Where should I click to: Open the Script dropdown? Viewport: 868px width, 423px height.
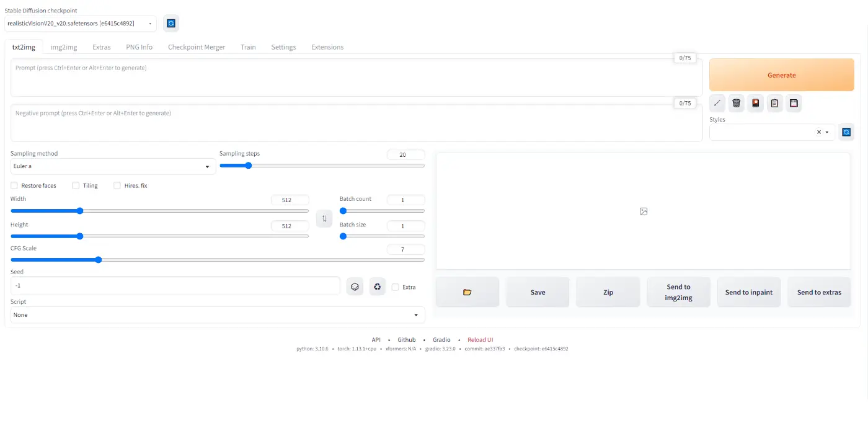point(218,315)
